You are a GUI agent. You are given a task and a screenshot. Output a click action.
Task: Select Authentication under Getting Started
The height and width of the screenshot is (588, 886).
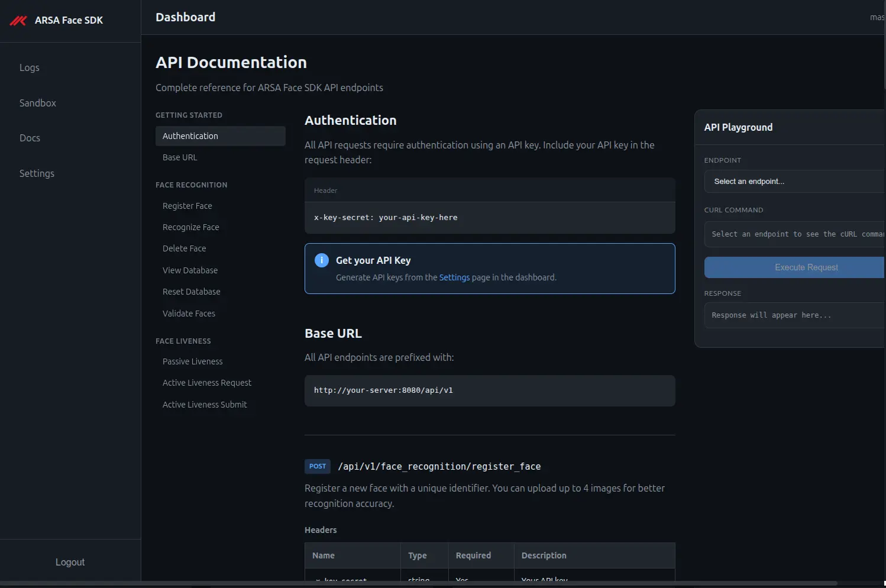point(190,135)
